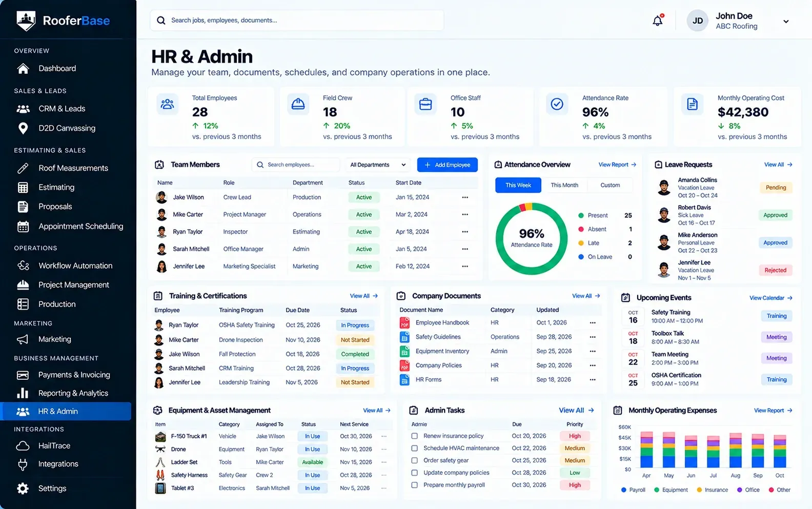Click the Reporting & Analytics chart icon
The height and width of the screenshot is (509, 812).
23,393
